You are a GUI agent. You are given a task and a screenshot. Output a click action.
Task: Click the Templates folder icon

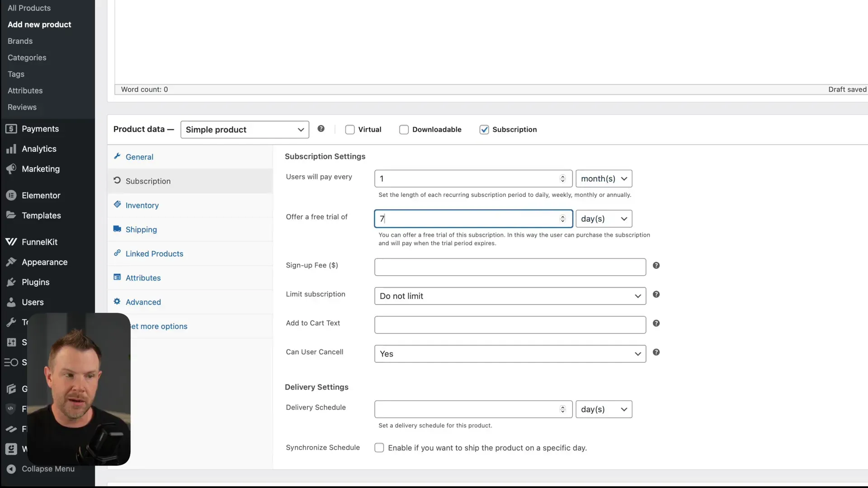coord(11,215)
